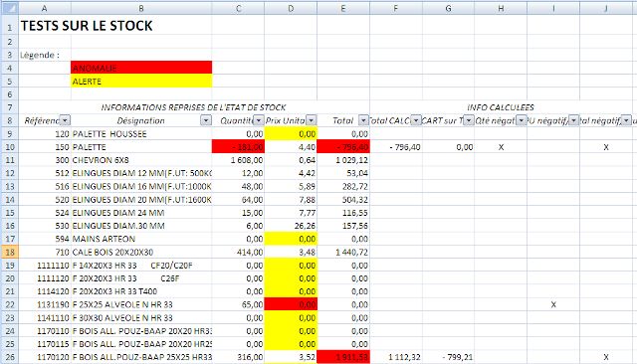Viewport: 637px width, 364px height.
Task: Open the Quantité column filter dropdown
Action: [259, 120]
